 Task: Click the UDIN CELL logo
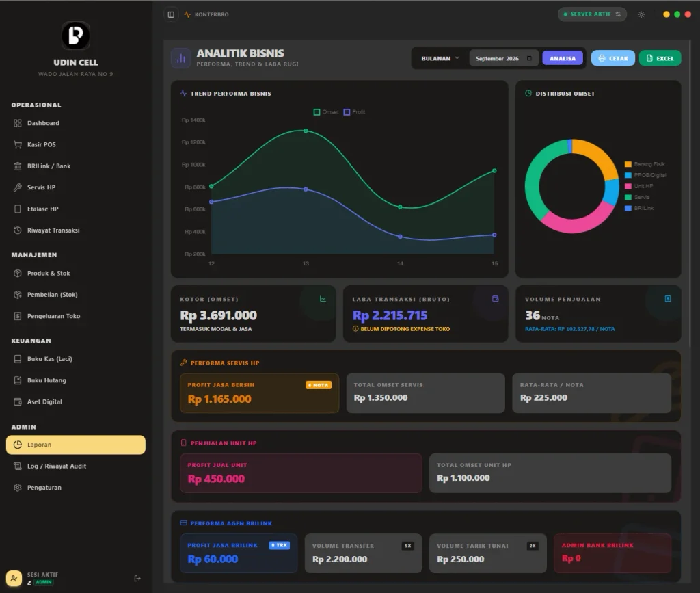[x=75, y=36]
